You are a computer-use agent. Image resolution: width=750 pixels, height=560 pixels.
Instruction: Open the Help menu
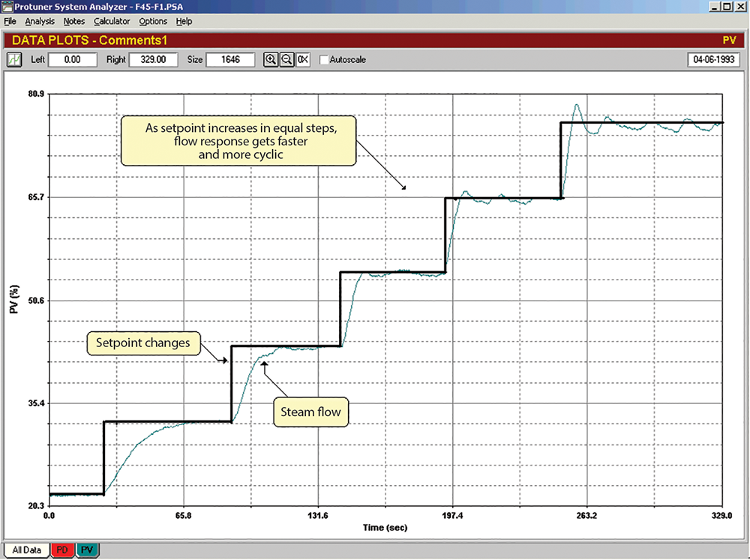point(184,21)
